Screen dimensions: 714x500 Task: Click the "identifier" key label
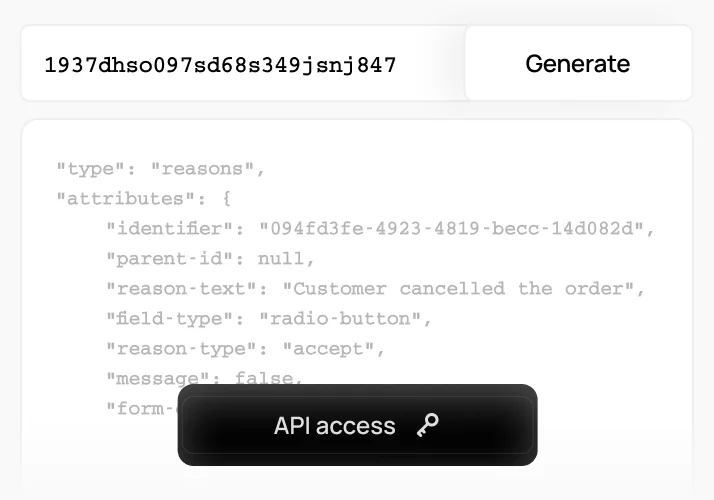(x=170, y=228)
